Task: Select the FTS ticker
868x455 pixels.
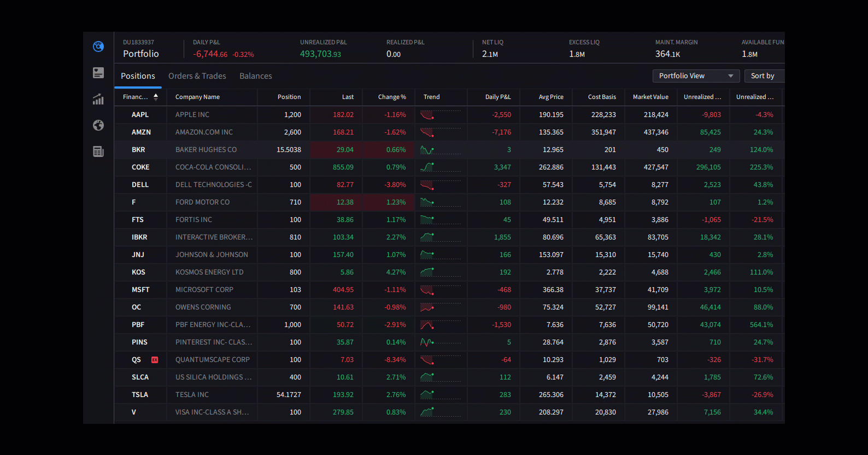Action: pyautogui.click(x=138, y=220)
